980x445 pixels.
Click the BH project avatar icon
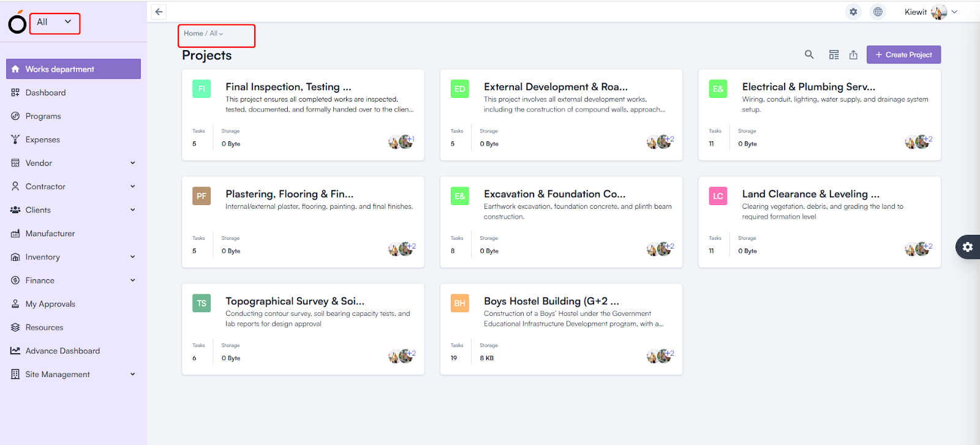[459, 303]
